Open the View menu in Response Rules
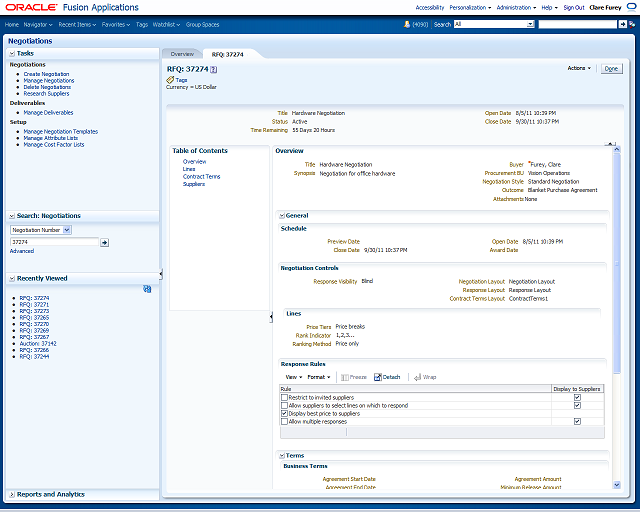This screenshot has width=640, height=512. [x=293, y=377]
